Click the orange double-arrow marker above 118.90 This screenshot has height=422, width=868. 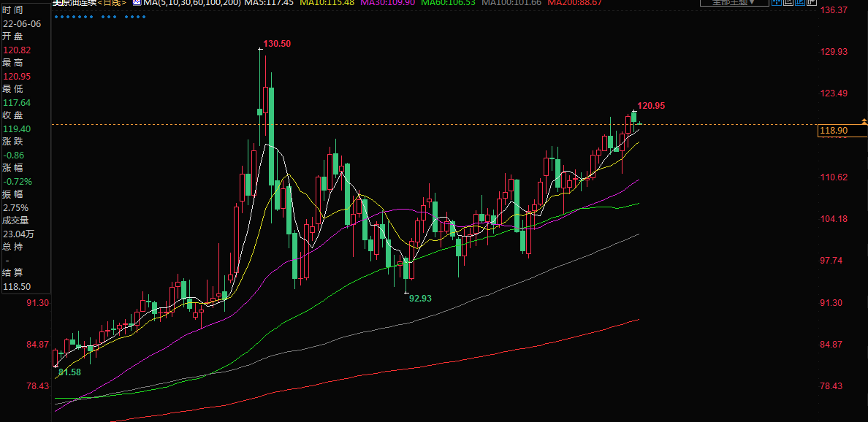click(864, 120)
